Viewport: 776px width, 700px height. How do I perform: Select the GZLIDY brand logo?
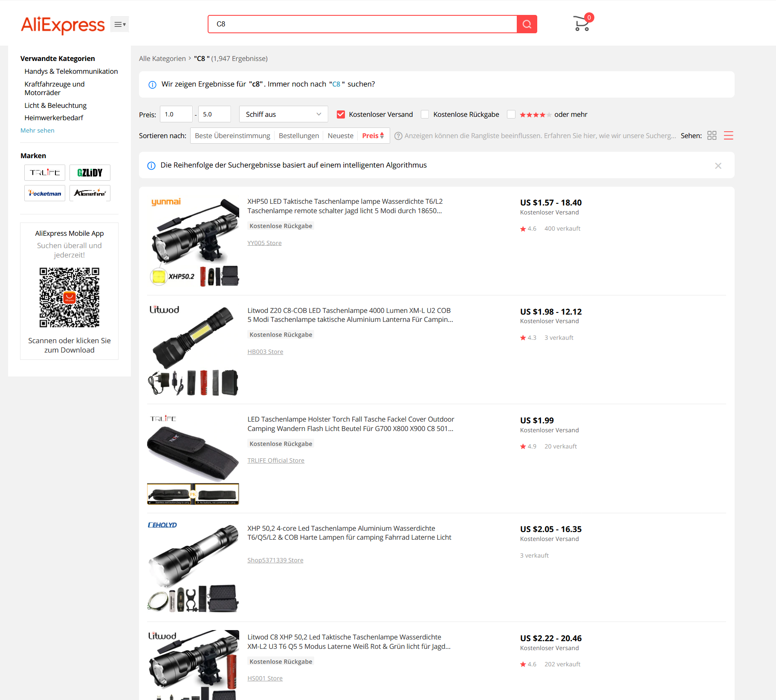click(90, 173)
